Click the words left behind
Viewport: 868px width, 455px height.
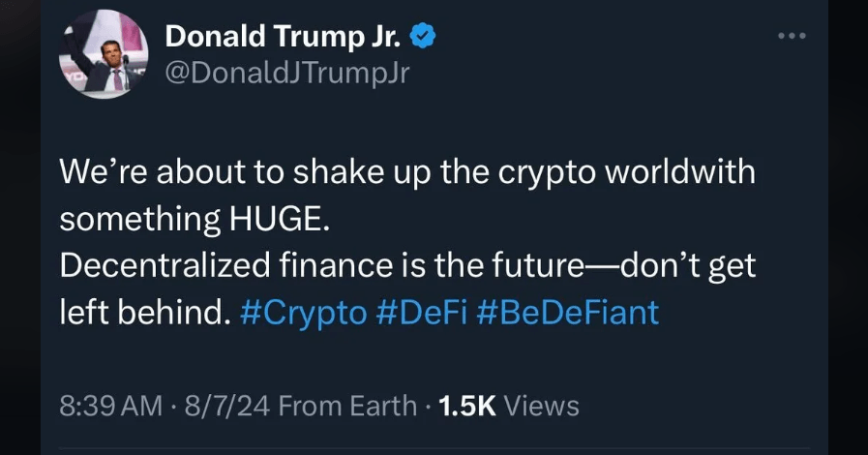point(139,313)
